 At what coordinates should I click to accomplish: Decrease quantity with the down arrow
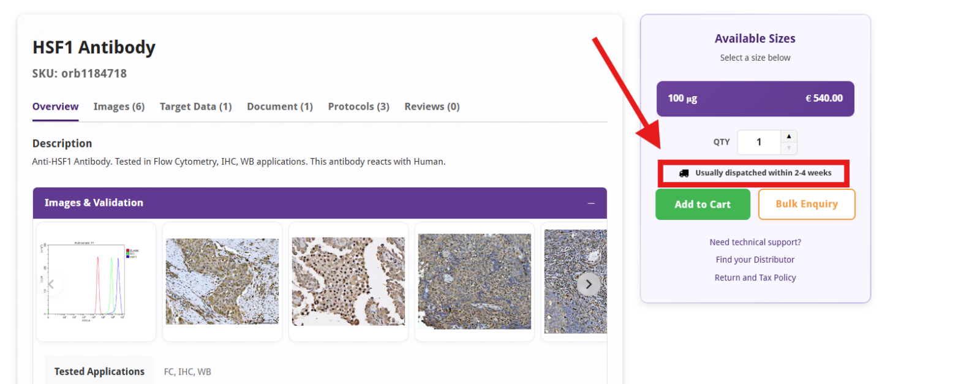click(789, 148)
